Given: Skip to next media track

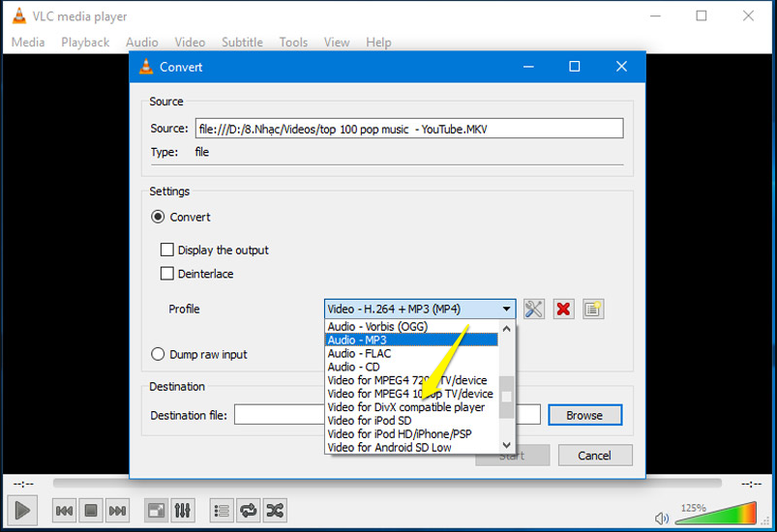Looking at the screenshot, I should pos(117,510).
